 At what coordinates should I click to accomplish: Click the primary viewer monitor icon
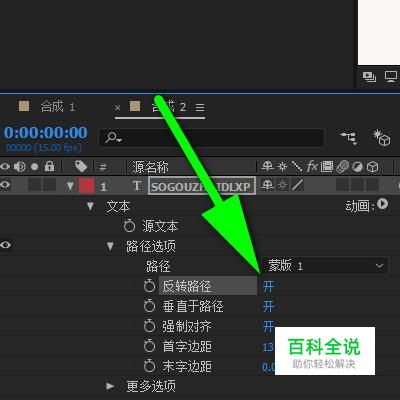click(391, 77)
